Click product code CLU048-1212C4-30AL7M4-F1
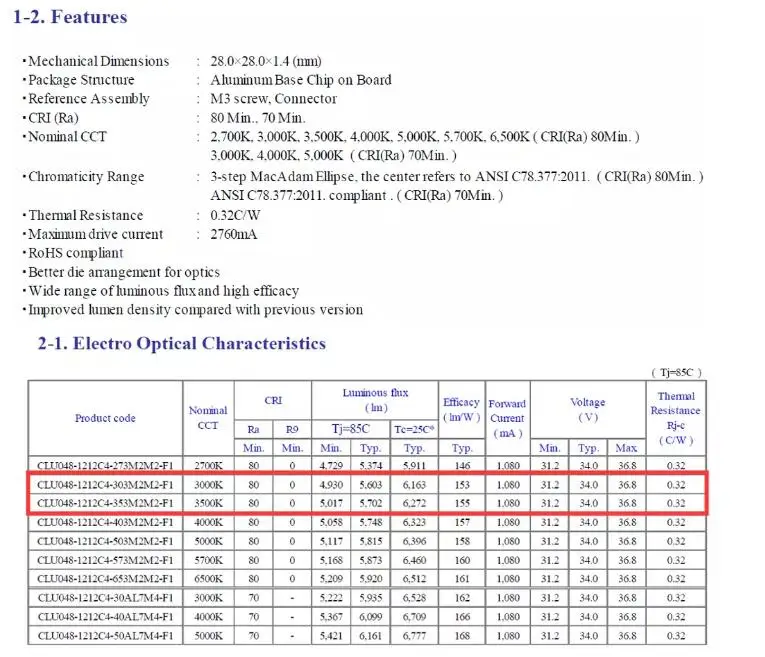 [105, 598]
